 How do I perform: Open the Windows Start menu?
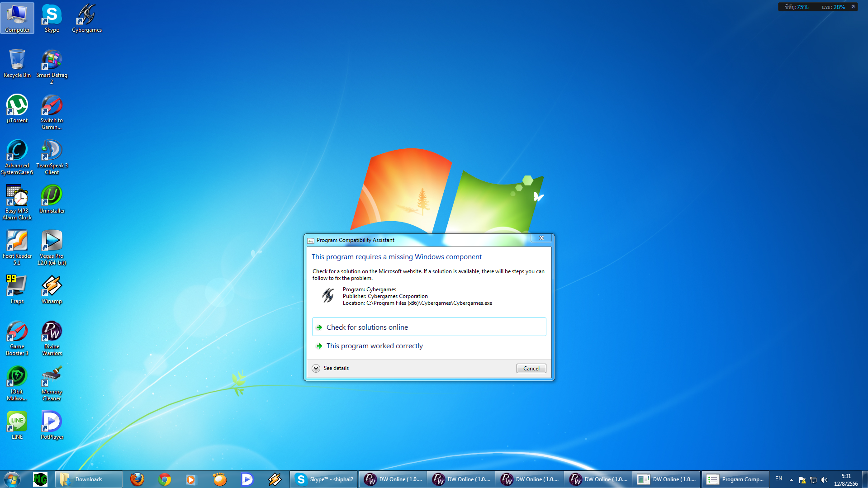(x=12, y=479)
